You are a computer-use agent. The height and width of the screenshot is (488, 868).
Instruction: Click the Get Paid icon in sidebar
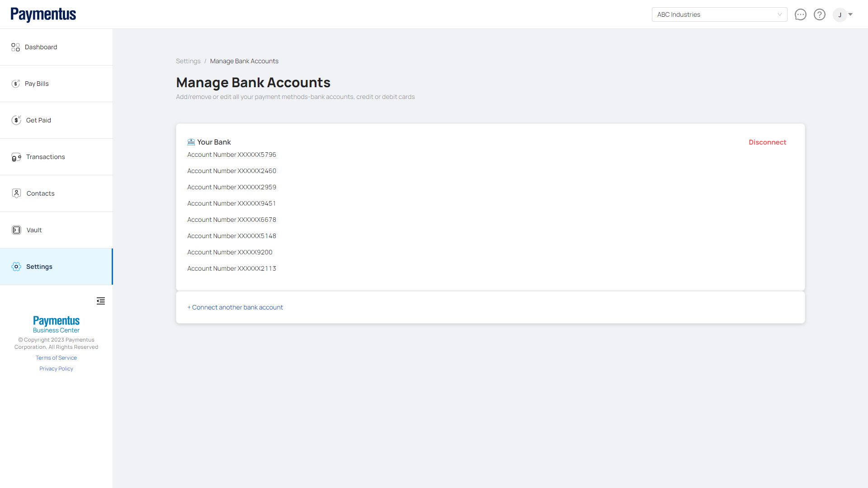click(16, 120)
